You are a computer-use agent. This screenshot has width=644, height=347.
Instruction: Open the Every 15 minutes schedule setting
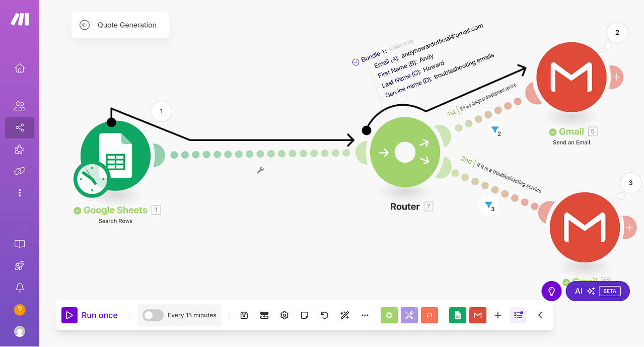(x=192, y=315)
